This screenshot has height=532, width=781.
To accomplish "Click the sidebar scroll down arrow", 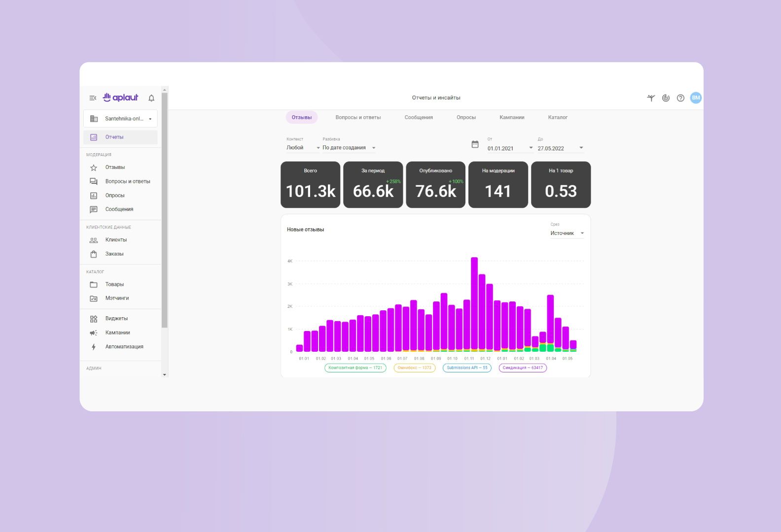I will 165,375.
